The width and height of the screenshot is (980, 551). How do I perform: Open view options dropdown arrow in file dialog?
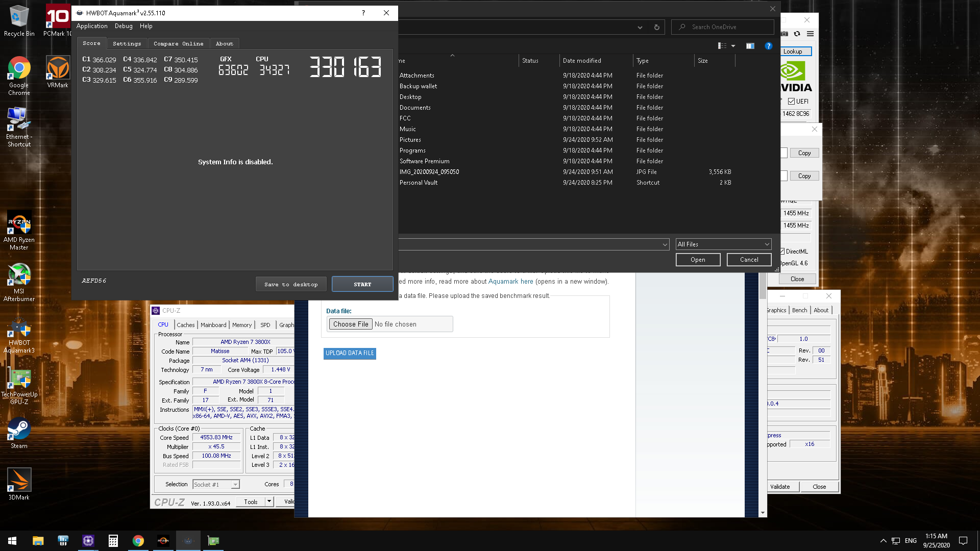click(733, 46)
